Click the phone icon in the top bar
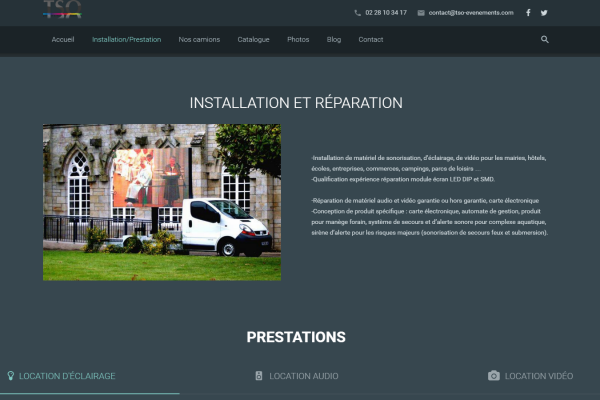The height and width of the screenshot is (400, 600). click(358, 13)
